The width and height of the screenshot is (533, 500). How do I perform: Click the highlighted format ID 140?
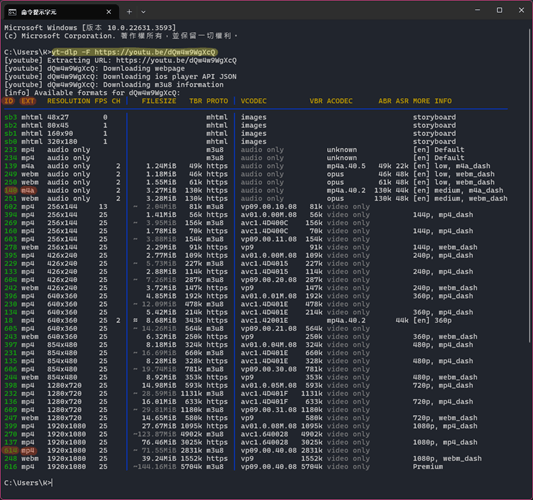click(11, 190)
